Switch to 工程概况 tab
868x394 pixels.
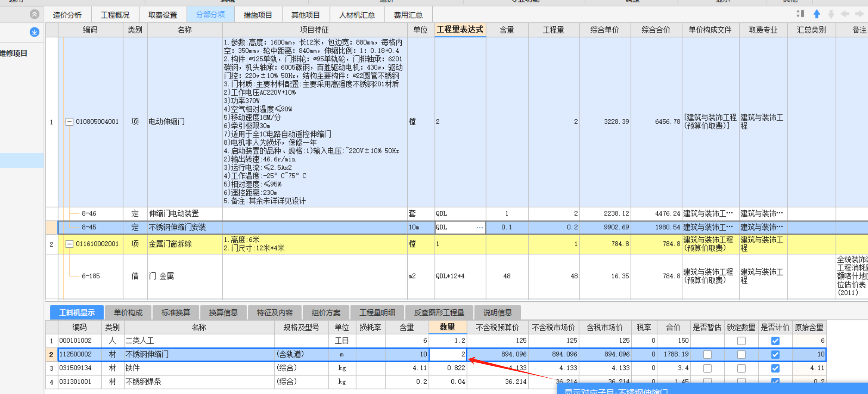115,15
